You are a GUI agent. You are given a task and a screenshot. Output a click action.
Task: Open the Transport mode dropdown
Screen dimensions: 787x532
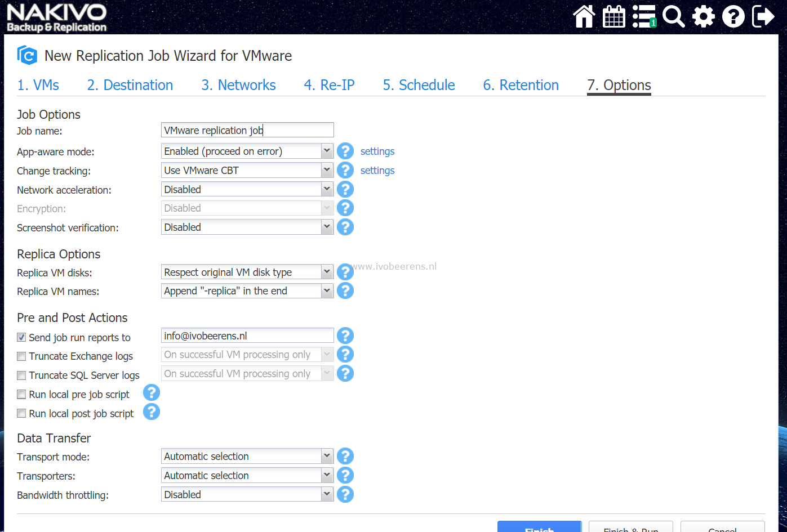pyautogui.click(x=247, y=456)
